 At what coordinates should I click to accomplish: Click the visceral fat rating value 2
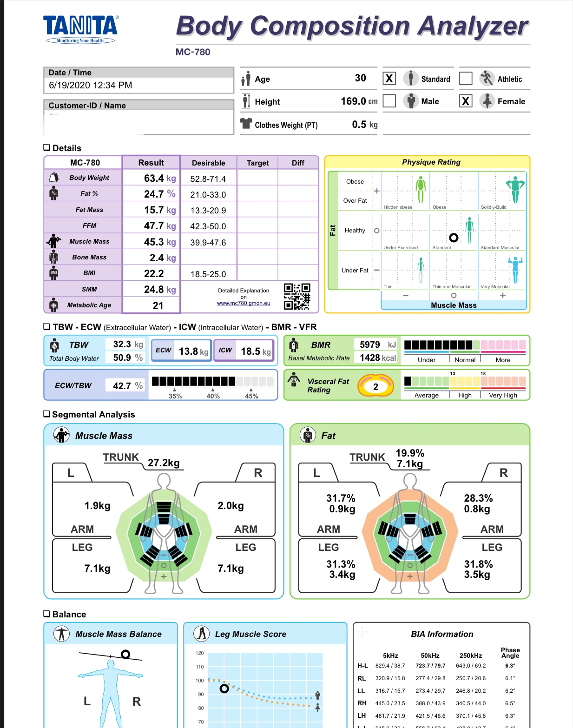375,387
